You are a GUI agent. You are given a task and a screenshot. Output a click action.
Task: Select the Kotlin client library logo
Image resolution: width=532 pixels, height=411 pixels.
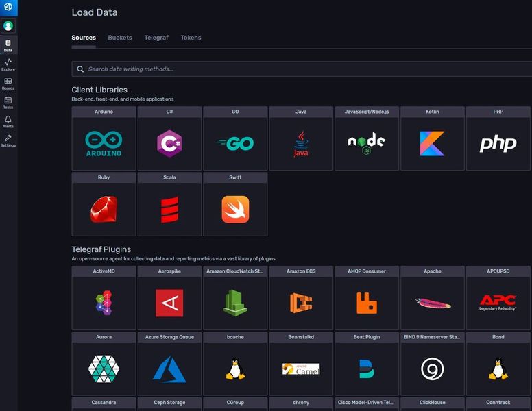tap(432, 144)
